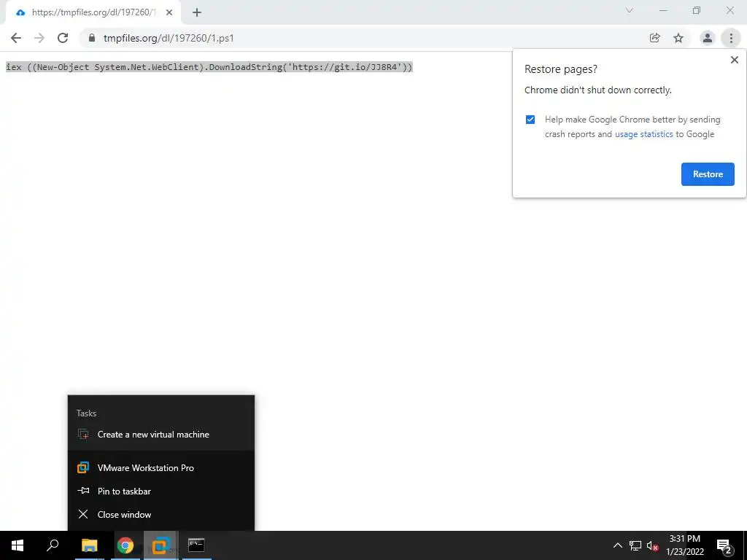Viewport: 747px width, 560px height.
Task: Uncheck sending crash reports checkbox
Action: click(530, 120)
